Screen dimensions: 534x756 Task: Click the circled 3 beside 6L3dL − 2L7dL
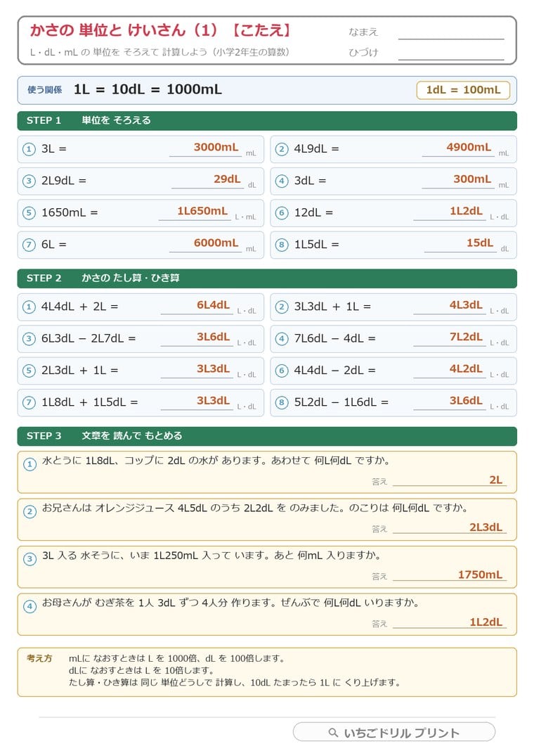click(x=29, y=338)
